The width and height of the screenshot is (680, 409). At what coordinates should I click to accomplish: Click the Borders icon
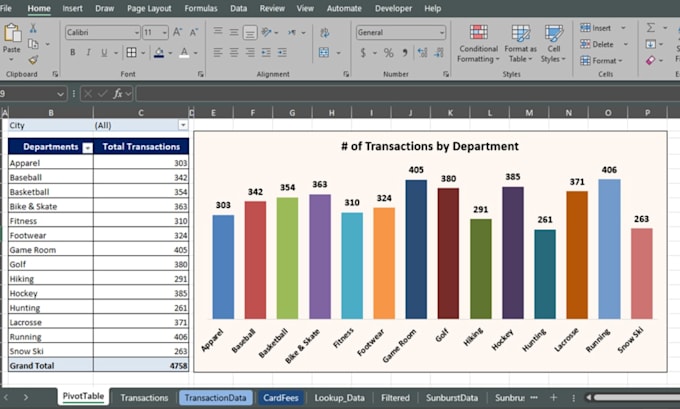[131, 52]
